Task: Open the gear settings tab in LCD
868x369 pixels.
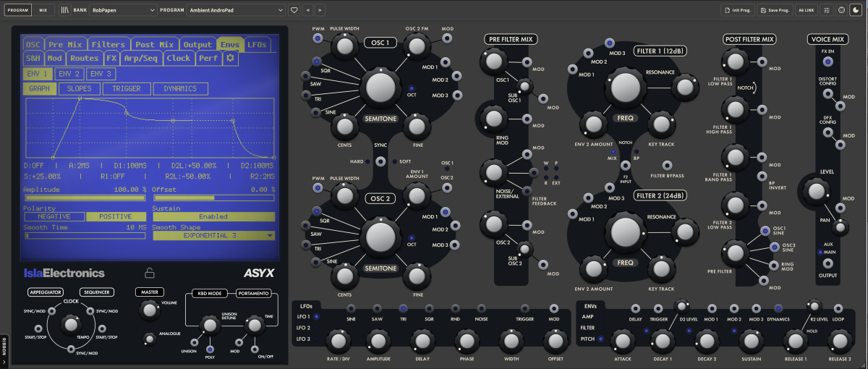Action: (230, 58)
